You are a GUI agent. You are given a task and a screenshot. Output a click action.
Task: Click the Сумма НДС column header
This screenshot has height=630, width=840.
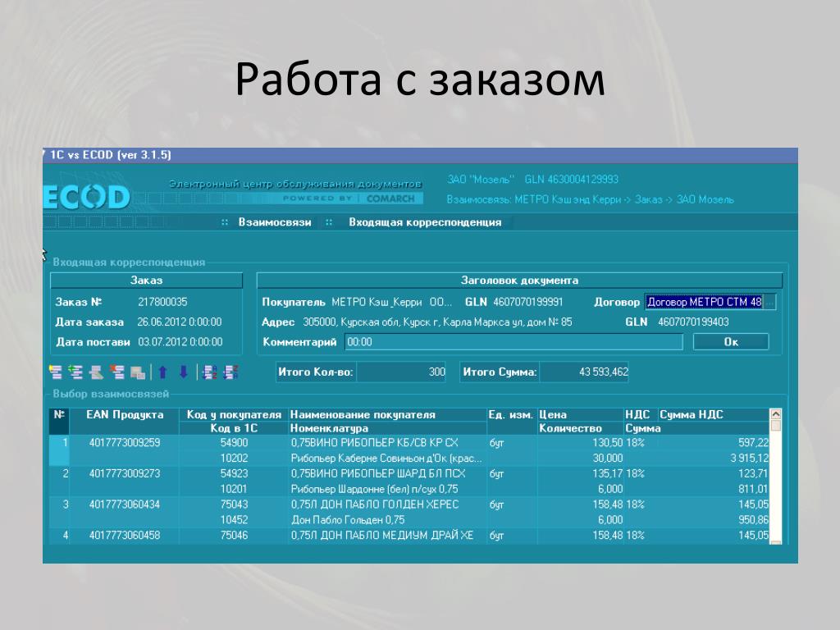(x=714, y=414)
